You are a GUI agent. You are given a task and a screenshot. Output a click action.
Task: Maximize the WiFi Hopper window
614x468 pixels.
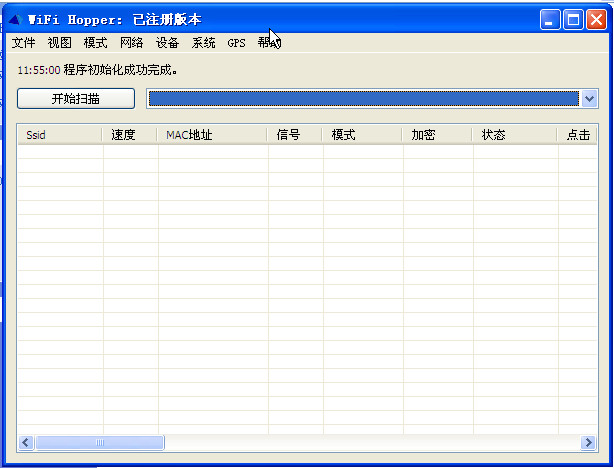click(573, 20)
